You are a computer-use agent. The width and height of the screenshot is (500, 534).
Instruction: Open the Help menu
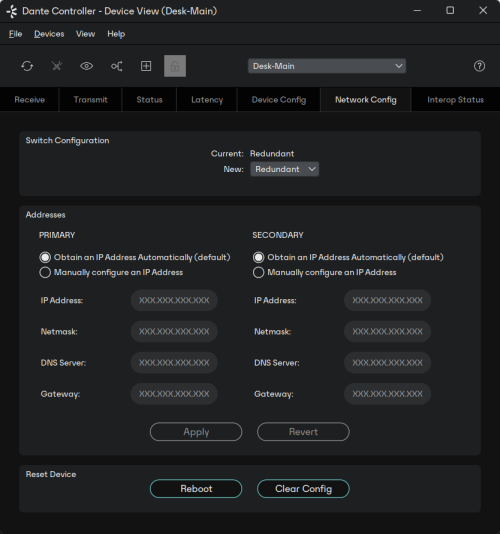click(x=116, y=34)
